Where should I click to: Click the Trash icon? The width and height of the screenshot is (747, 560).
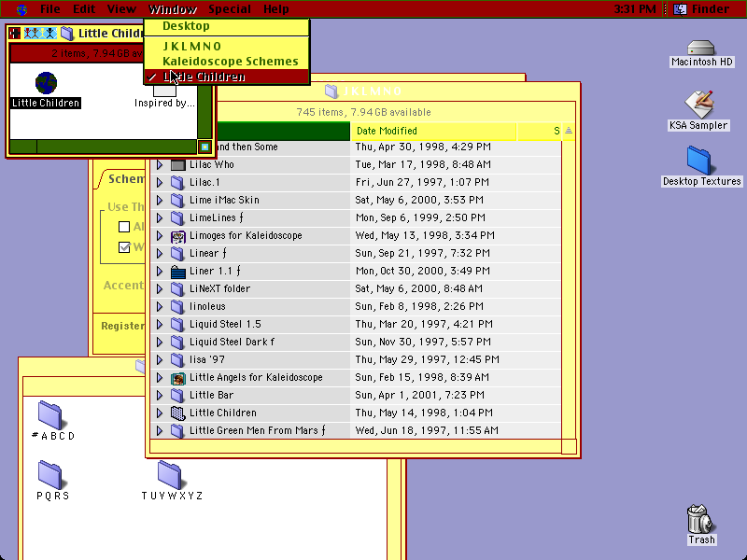click(x=699, y=519)
